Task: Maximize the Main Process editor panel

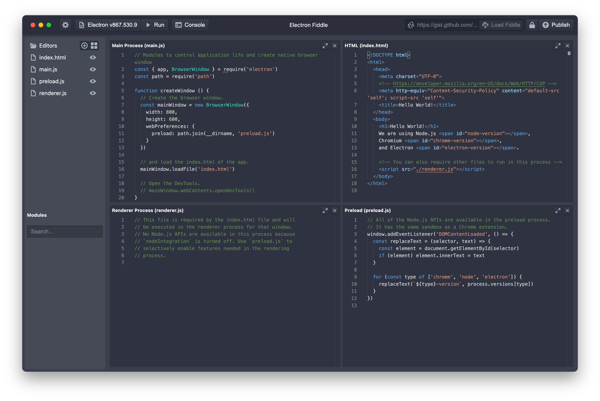Action: (325, 46)
